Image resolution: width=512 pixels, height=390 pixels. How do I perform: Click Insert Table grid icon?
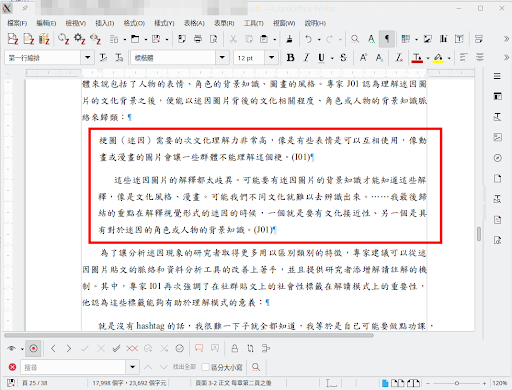pyautogui.click(x=406, y=39)
